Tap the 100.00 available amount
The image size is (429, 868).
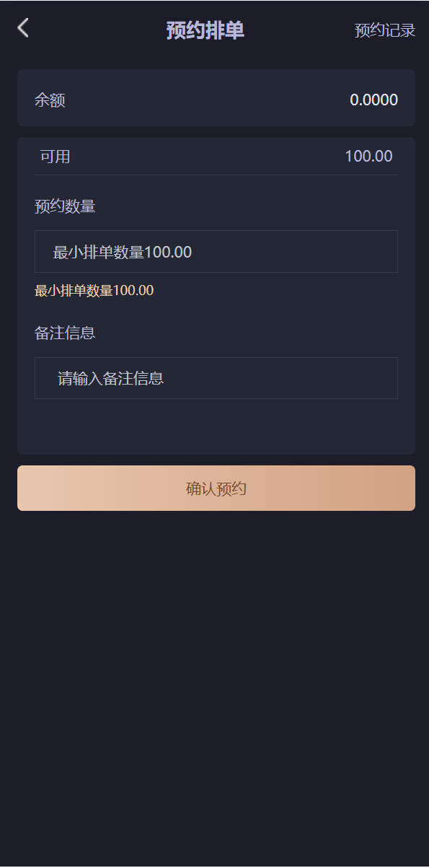pos(369,156)
